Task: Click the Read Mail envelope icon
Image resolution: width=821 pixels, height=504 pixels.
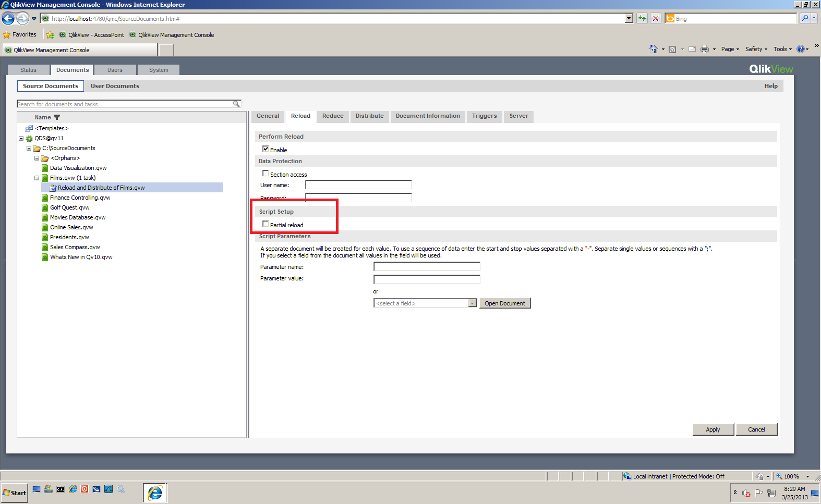Action: tap(692, 50)
